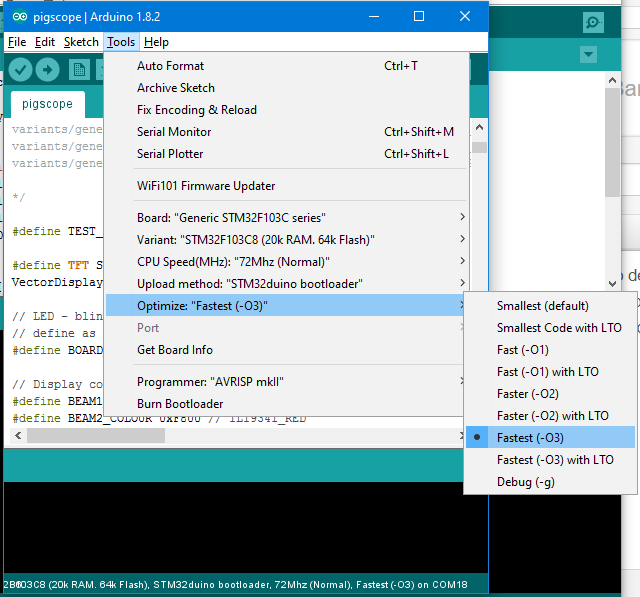
Task: Click the horizontal scrollbar thumb in editor
Action: pyautogui.click(x=96, y=436)
